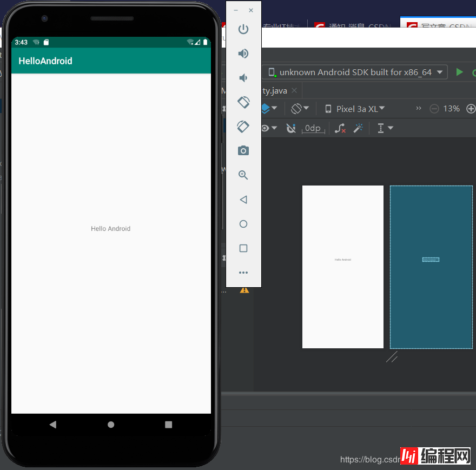Click the warning triangle icon
Screen dimensions: 476x470
(244, 290)
